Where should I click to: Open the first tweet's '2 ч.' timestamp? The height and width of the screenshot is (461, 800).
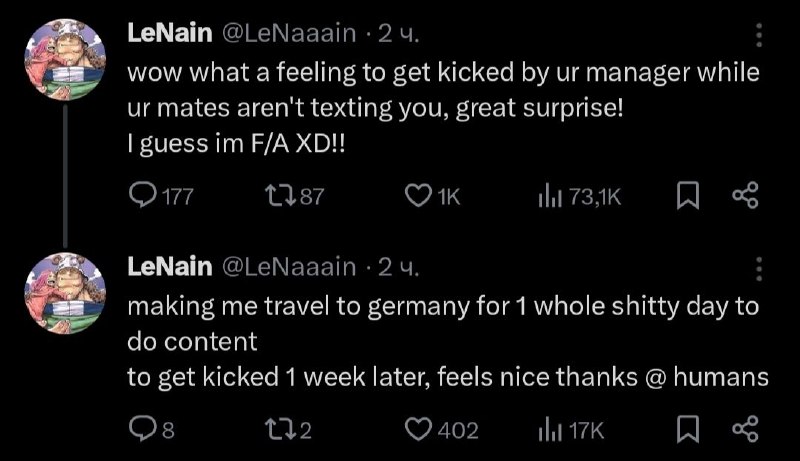tap(398, 34)
